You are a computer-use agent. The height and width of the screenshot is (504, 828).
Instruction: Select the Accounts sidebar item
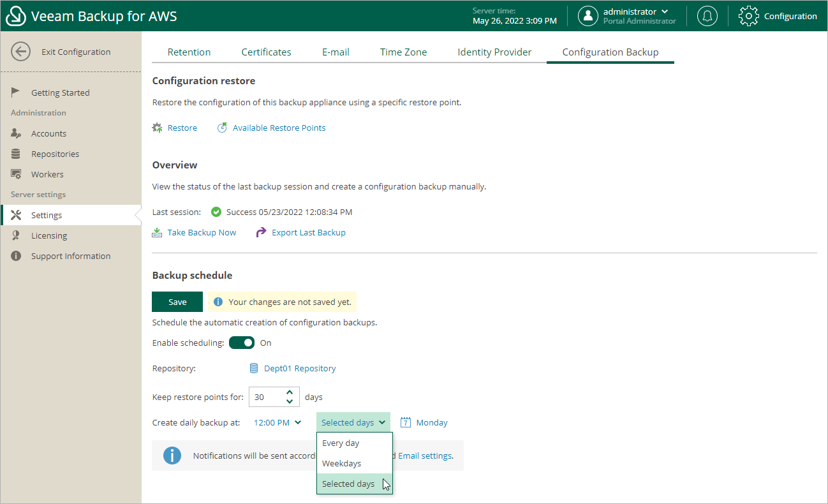point(48,133)
